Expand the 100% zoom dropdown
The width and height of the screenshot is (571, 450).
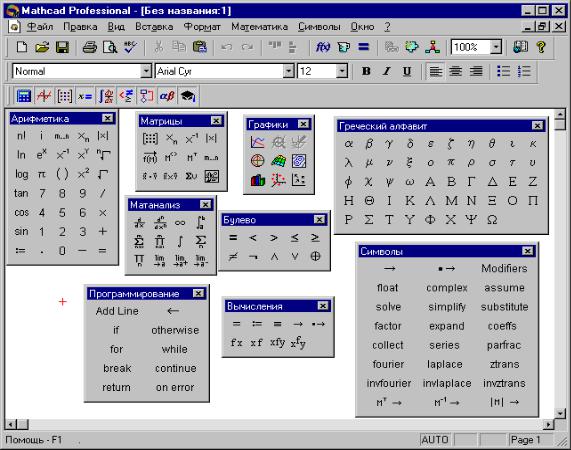point(496,47)
